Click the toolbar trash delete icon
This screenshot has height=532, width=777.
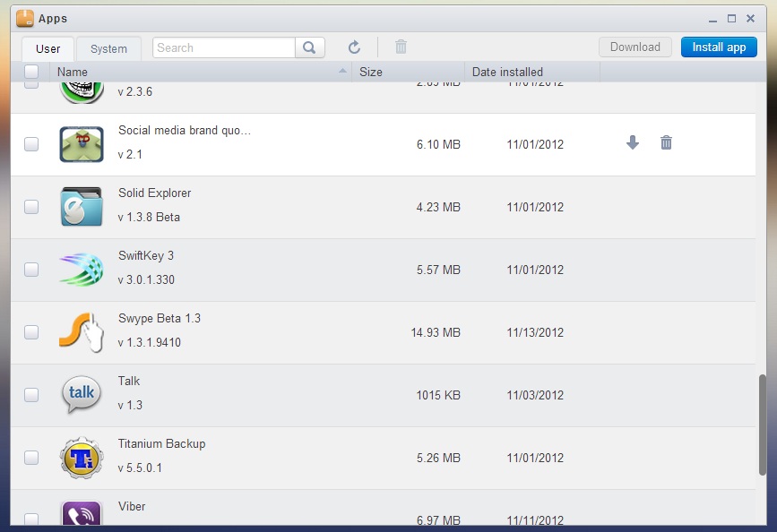(x=401, y=47)
